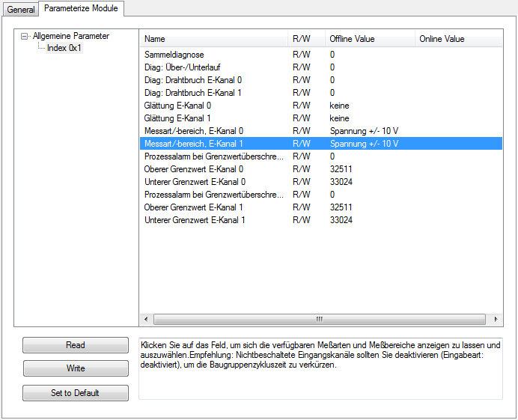The height and width of the screenshot is (420, 518).
Task: Select the Parameterize Module tab
Action: point(81,8)
